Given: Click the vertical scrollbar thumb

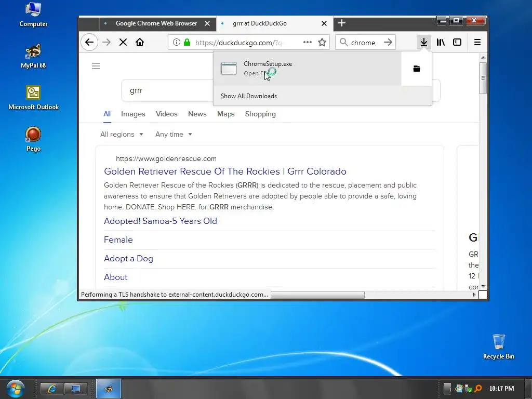Looking at the screenshot, I should 483,78.
